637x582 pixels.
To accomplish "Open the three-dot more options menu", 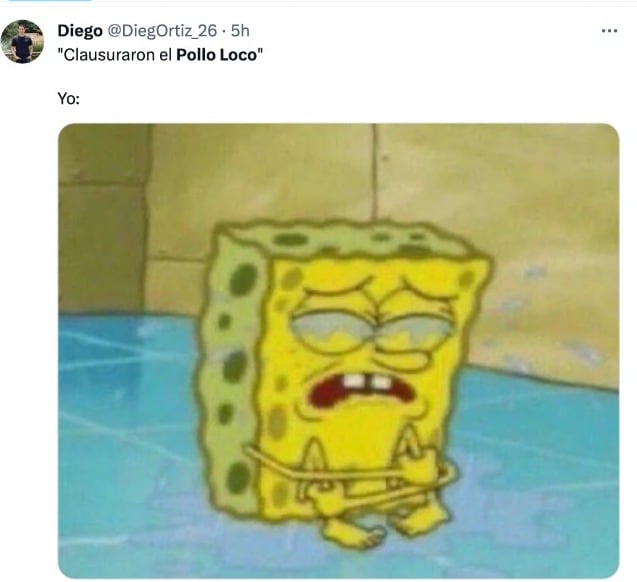I will point(609,30).
